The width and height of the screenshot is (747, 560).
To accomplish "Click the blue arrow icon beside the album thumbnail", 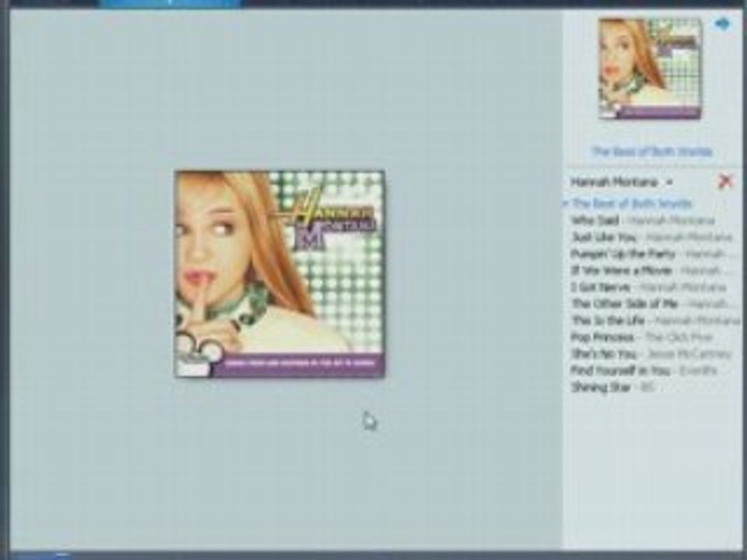I will click(x=723, y=23).
